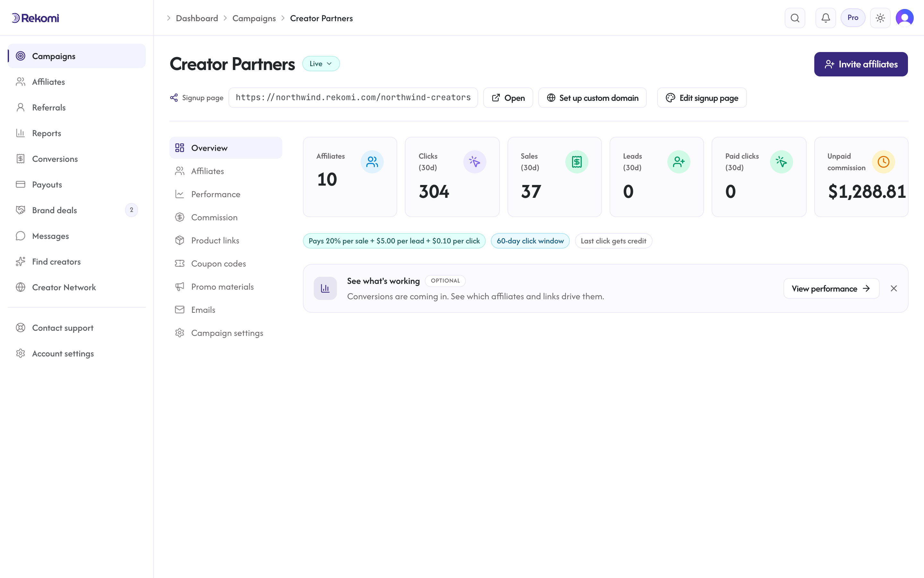
Task: Go to Referrals in the sidebar
Action: 76,108
